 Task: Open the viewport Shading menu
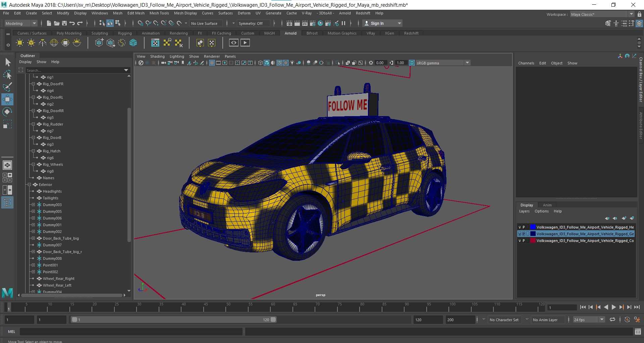(157, 56)
